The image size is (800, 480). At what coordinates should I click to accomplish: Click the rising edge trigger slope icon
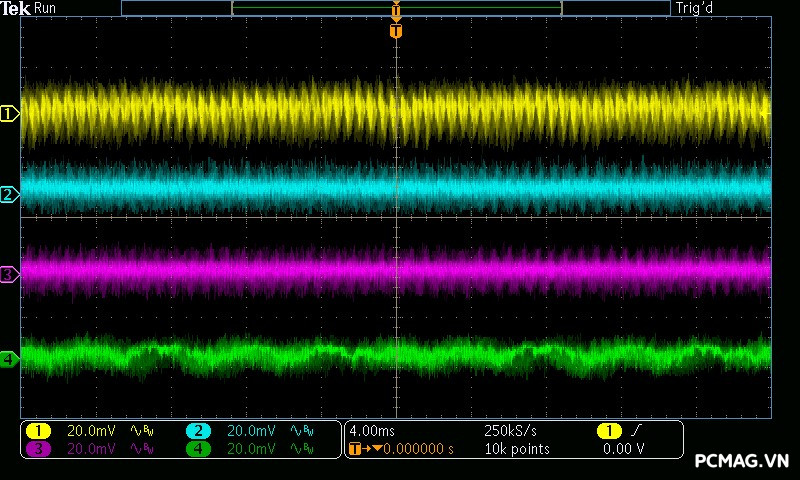pos(636,430)
